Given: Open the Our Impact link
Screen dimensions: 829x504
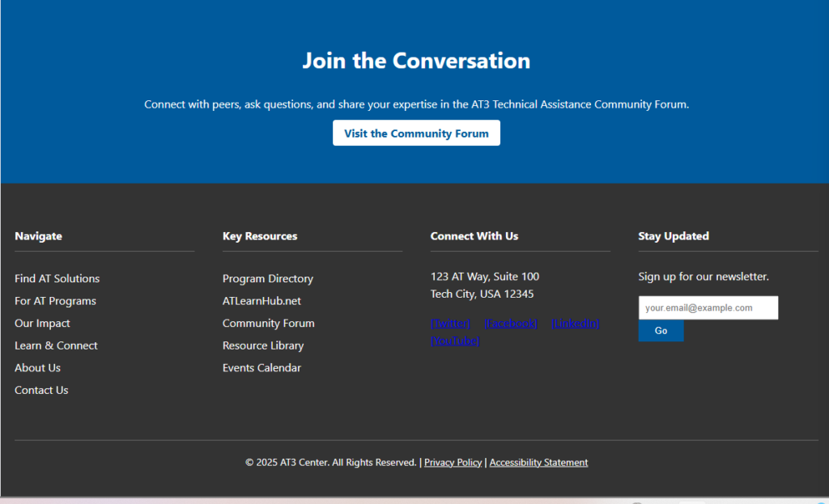Looking at the screenshot, I should [42, 323].
